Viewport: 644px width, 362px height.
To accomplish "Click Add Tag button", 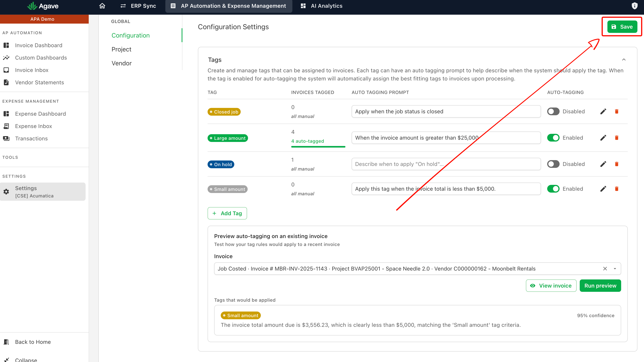I will click(227, 213).
